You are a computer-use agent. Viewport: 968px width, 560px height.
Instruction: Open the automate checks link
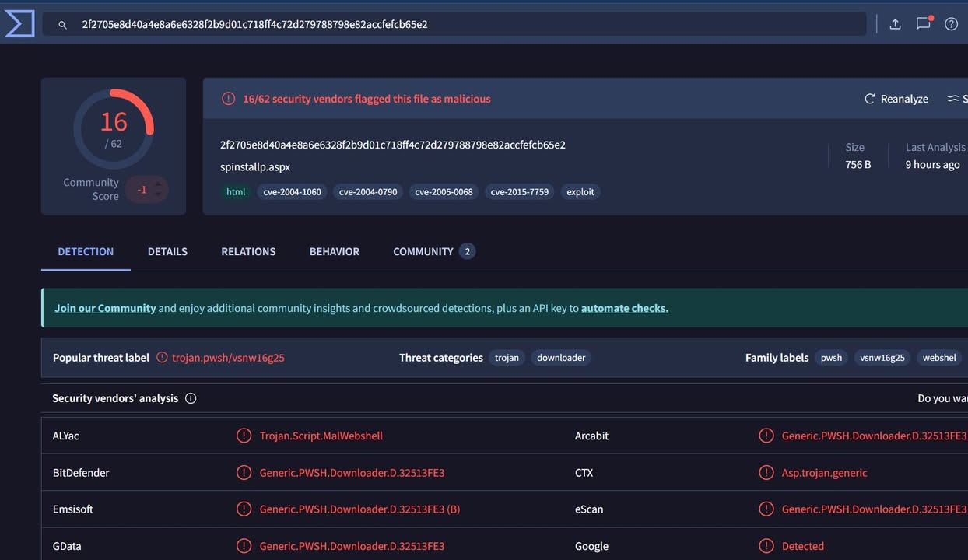[624, 308]
